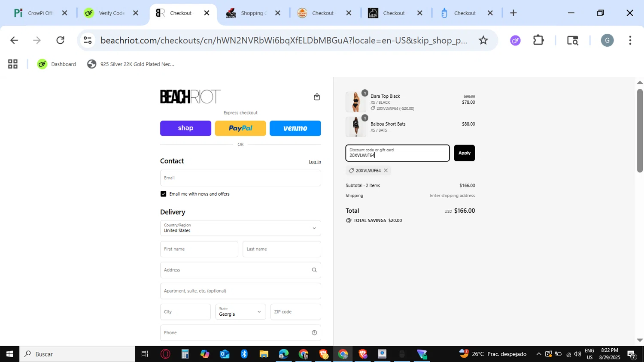Open Outlook from taskbar

(225, 354)
